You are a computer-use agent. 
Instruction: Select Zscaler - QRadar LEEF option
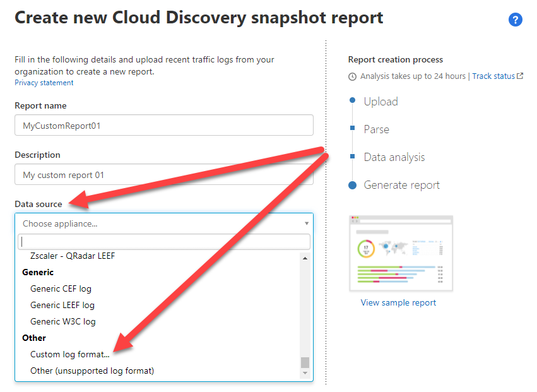pos(73,256)
